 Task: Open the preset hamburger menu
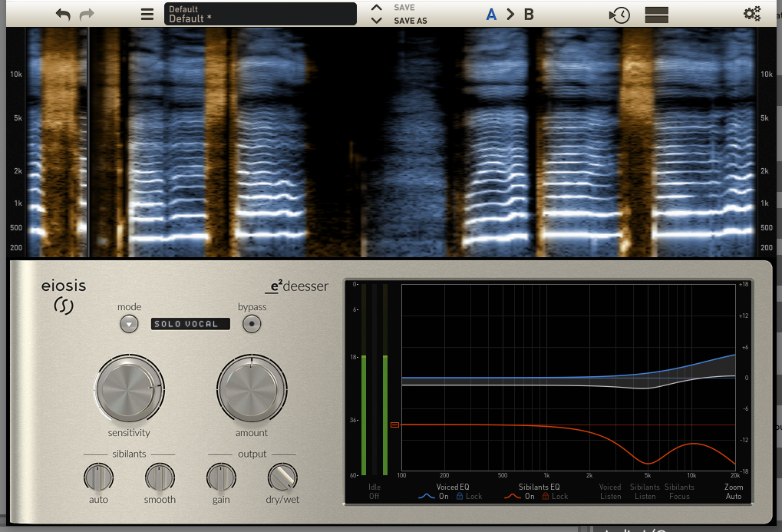(147, 15)
